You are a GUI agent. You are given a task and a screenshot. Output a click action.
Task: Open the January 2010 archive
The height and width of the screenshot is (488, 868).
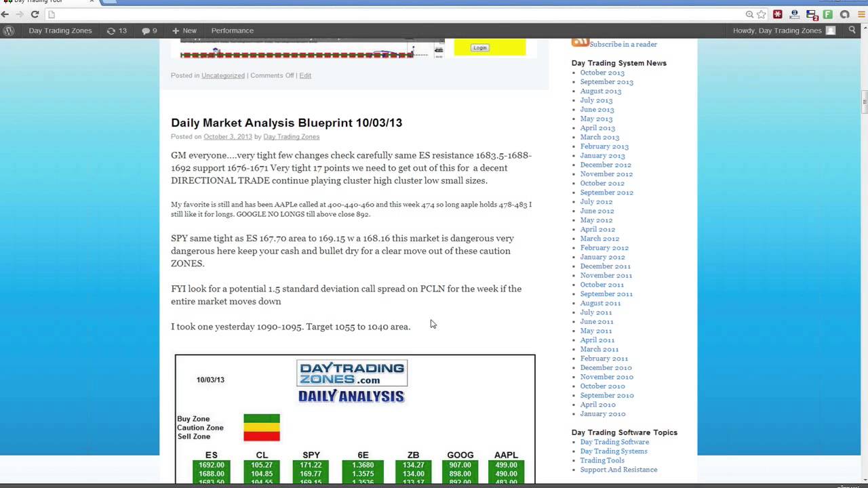602,413
